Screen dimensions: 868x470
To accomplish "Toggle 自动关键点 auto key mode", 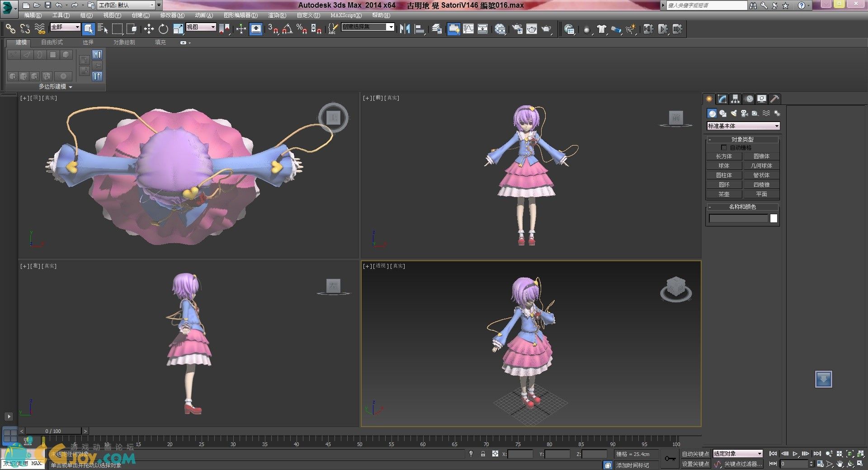I will tap(696, 454).
